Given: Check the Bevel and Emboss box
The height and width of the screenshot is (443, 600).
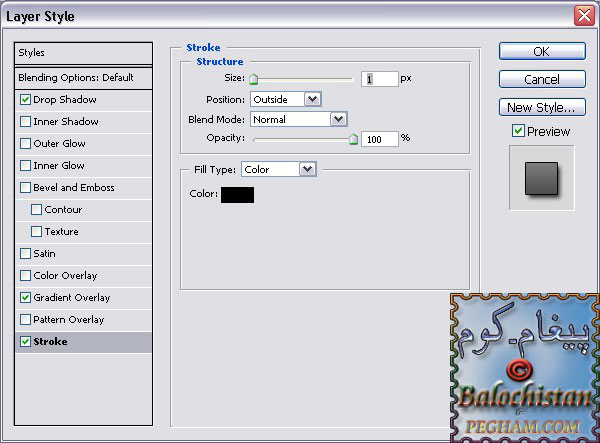Looking at the screenshot, I should tap(25, 187).
